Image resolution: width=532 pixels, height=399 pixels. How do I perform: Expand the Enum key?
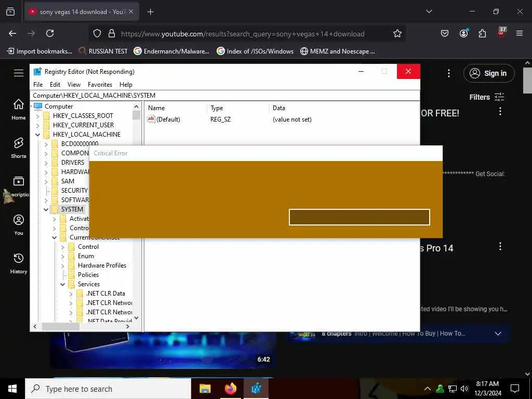[x=63, y=257]
